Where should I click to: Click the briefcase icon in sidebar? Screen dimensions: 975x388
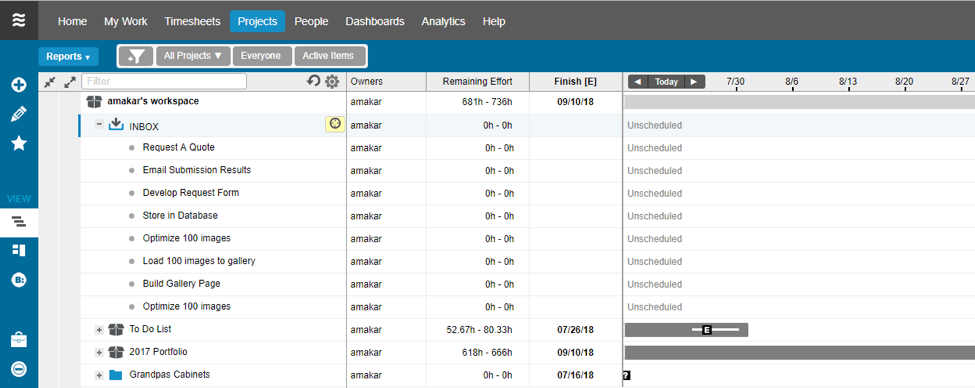[x=19, y=340]
